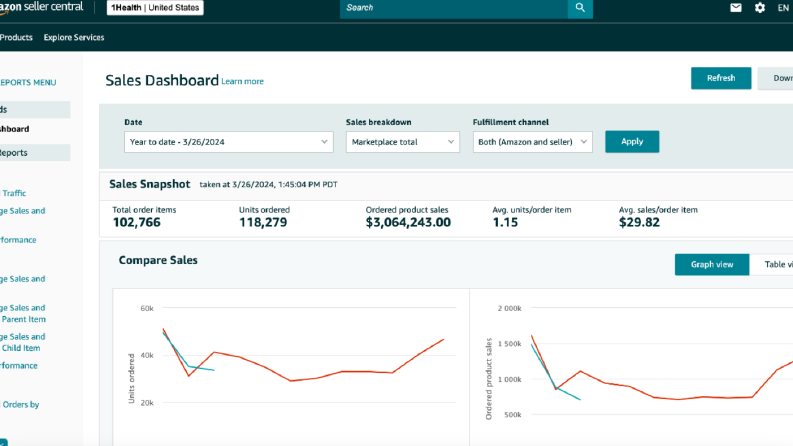Click the Compare Sales heading
The width and height of the screenshot is (793, 446).
(x=158, y=260)
